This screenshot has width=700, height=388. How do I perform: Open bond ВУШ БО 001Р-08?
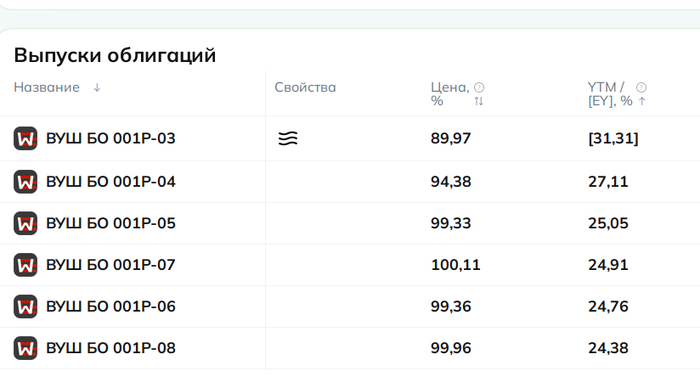111,348
